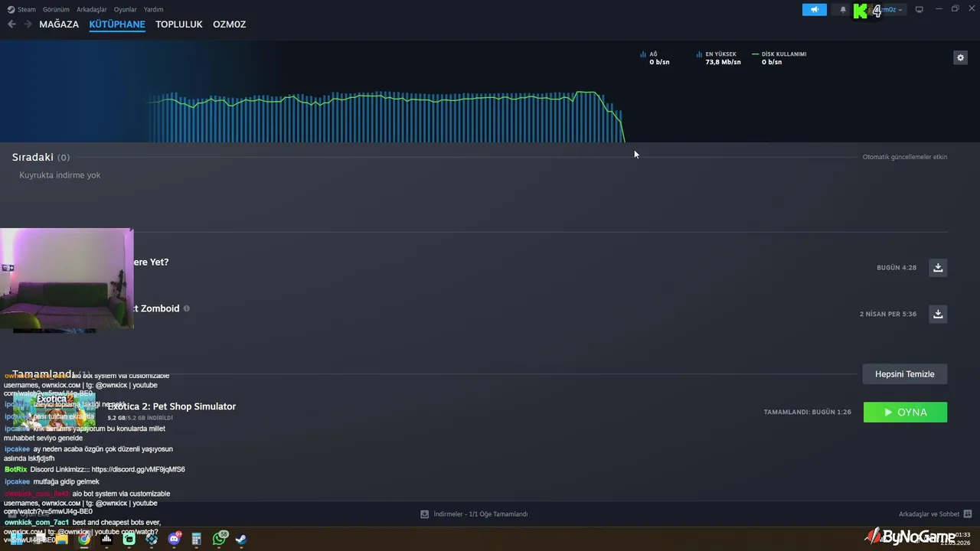Open downloads settings gear icon
The height and width of the screenshot is (551, 980).
click(960, 57)
